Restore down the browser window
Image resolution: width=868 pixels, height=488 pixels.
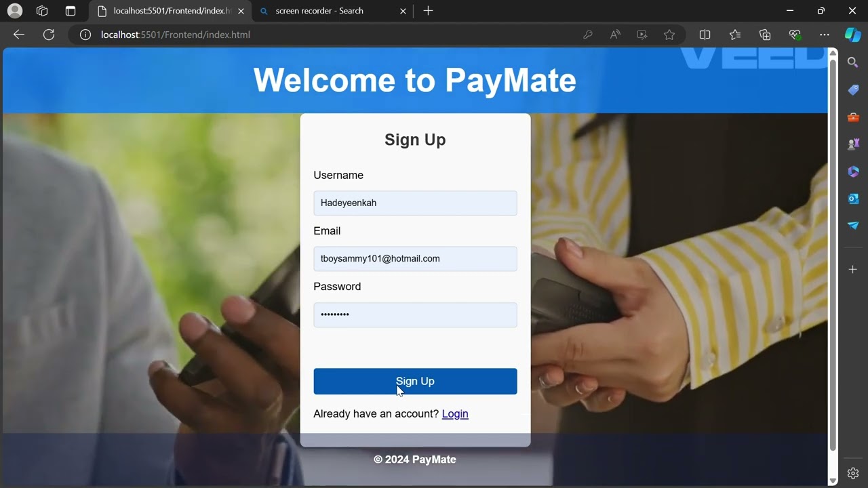(x=821, y=11)
